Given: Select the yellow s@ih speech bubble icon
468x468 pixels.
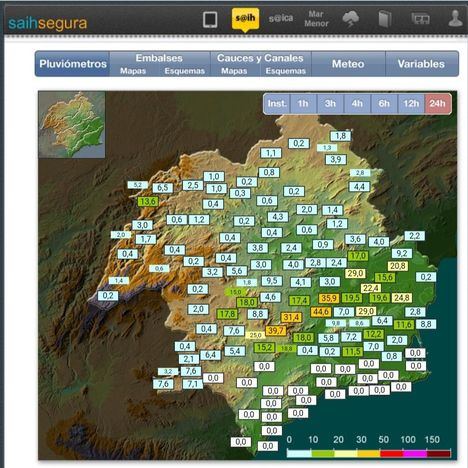Looking at the screenshot, I should tap(245, 20).
